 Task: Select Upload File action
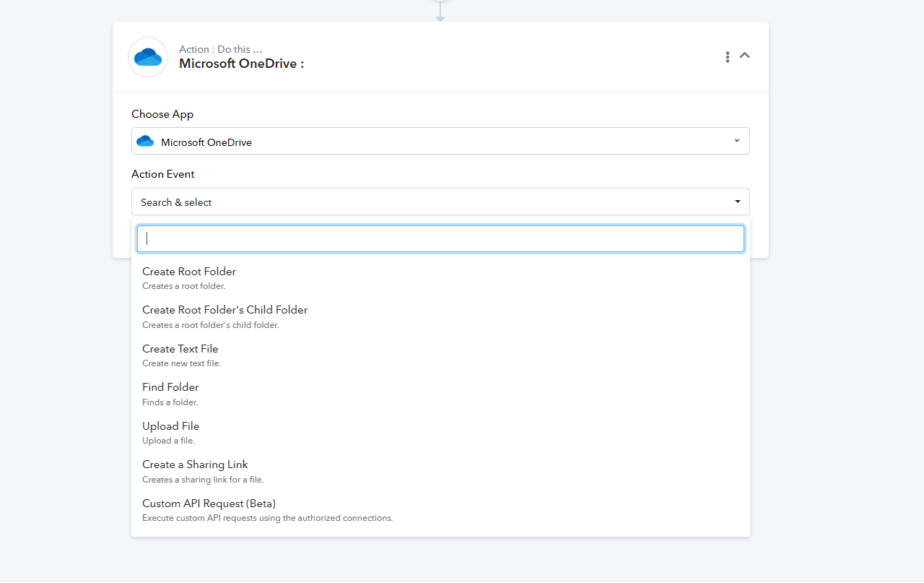coord(440,432)
